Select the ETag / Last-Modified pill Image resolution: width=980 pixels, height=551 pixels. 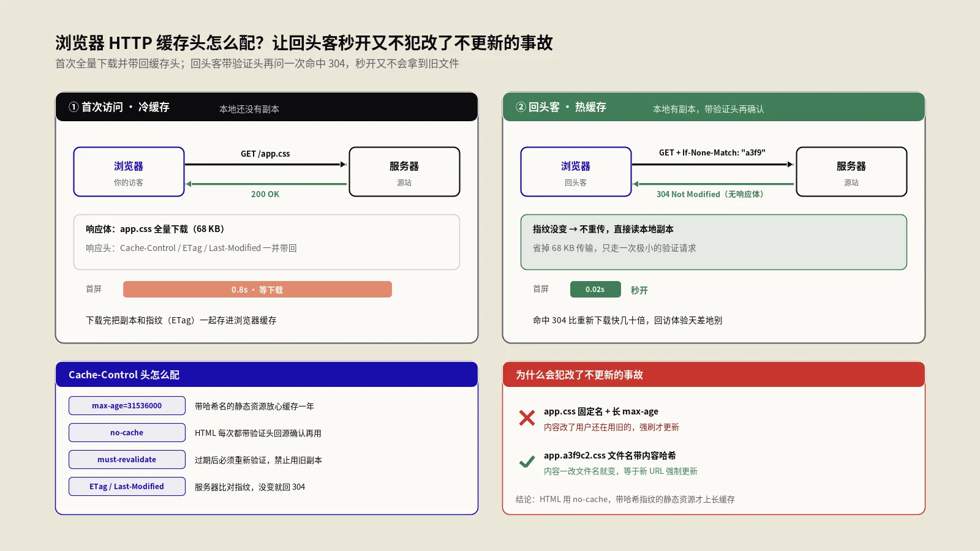point(127,486)
